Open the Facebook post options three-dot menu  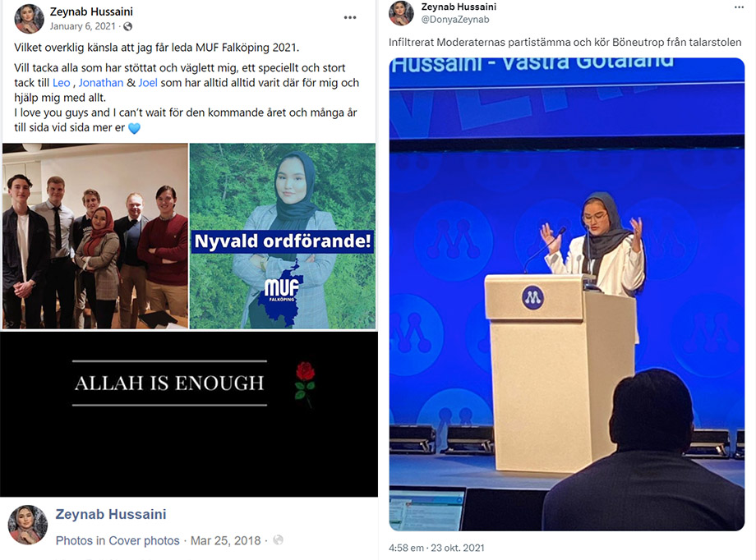350,18
